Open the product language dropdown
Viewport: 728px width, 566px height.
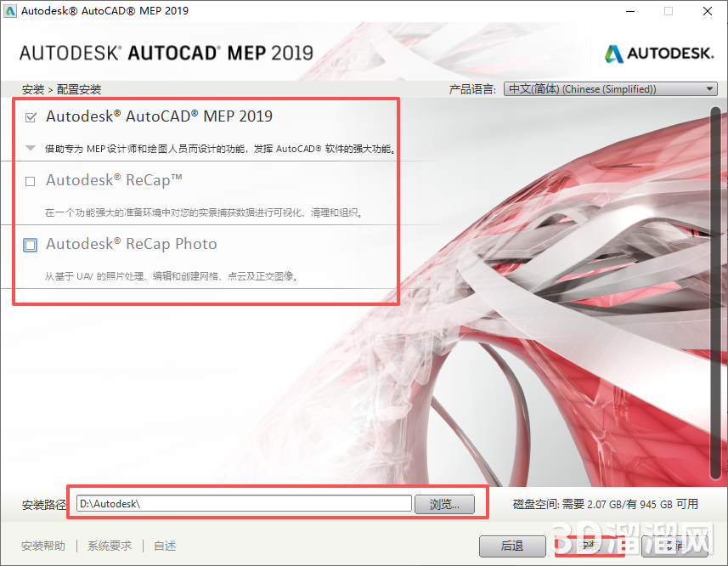click(611, 88)
